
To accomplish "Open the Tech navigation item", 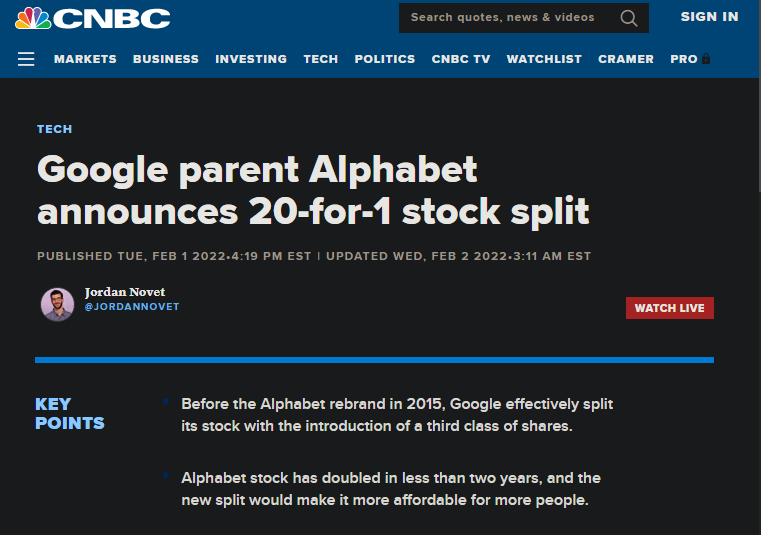I will coord(321,59).
